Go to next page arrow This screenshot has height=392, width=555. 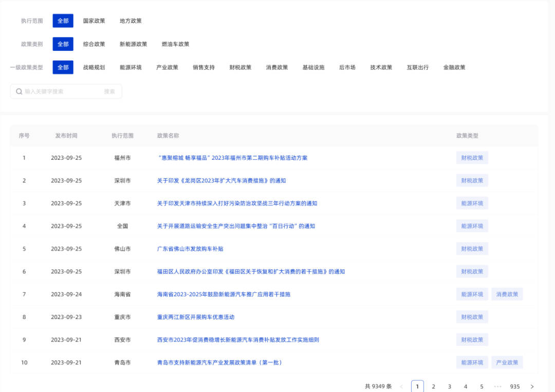point(532,386)
